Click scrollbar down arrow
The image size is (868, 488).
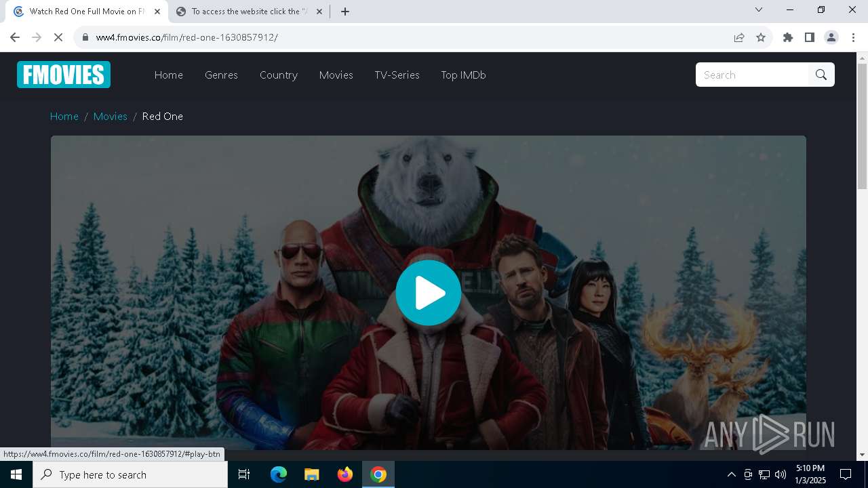[x=862, y=455]
